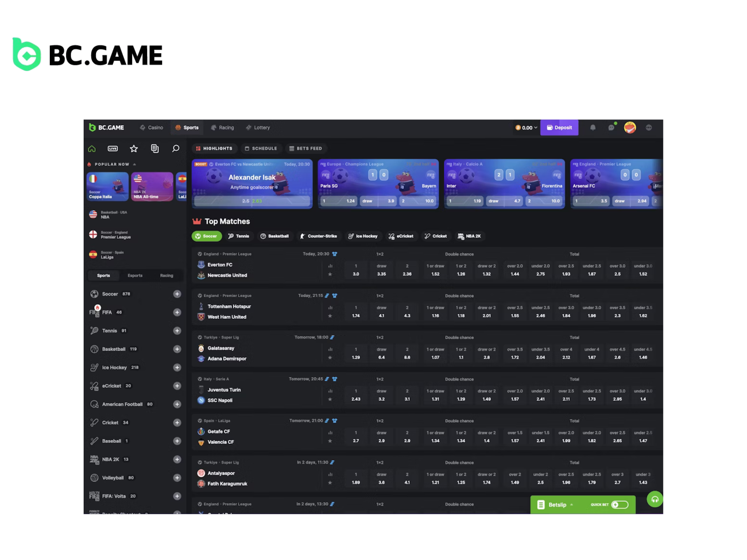Open the Coppa Italia popular card

coord(107,187)
